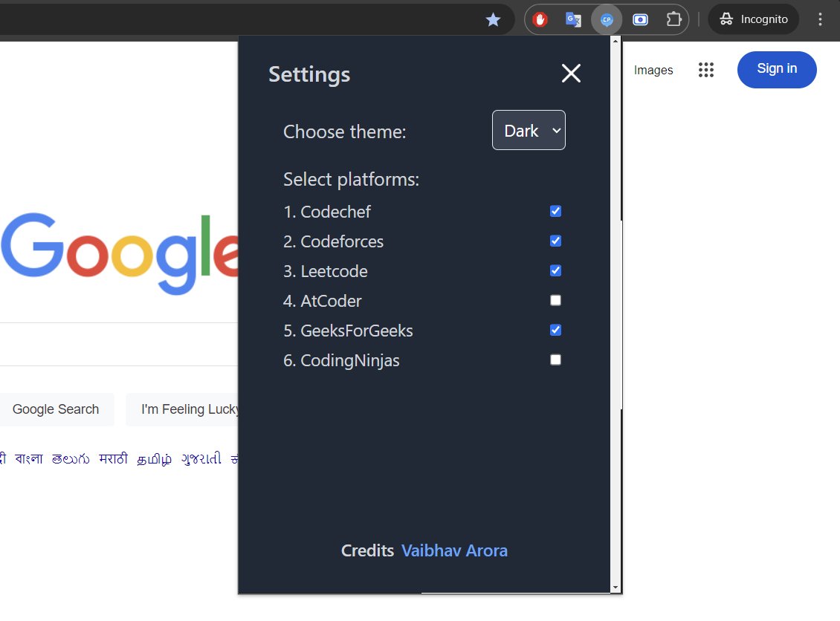Select the मराठी language link
This screenshot has height=621, width=840.
114,459
